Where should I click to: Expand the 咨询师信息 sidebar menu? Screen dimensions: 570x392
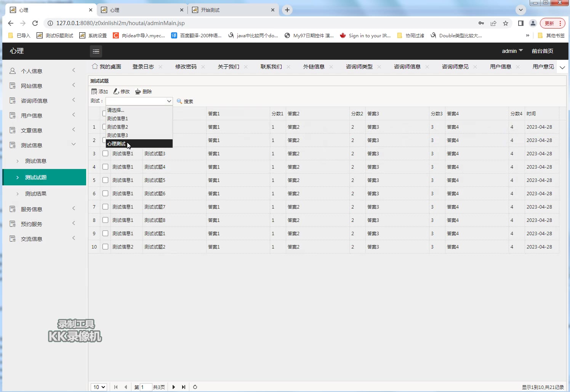coord(44,100)
